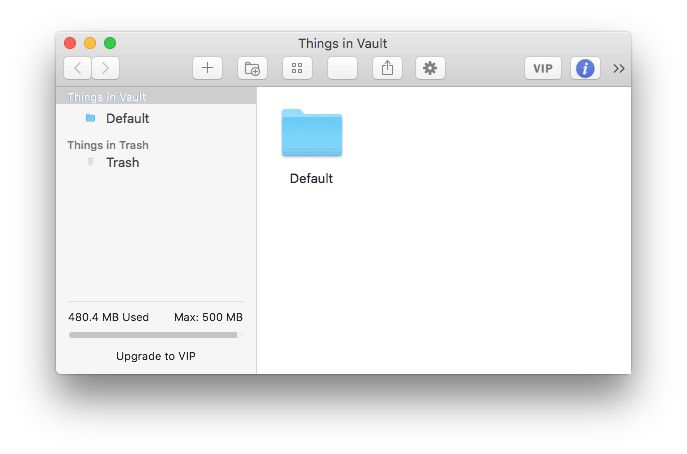
Task: Click the Default folder name label
Action: (x=311, y=179)
